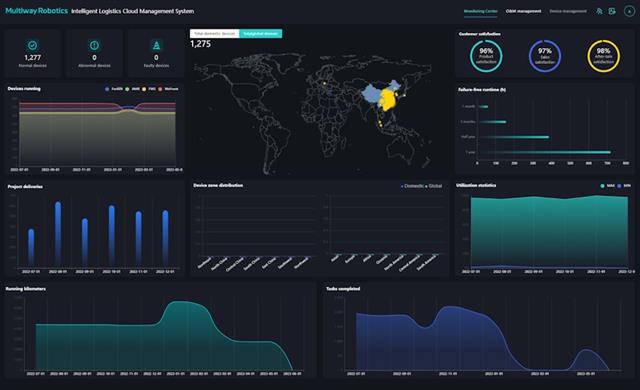Click the 1 year runtime bar
This screenshot has height=390, width=640.
coord(545,152)
